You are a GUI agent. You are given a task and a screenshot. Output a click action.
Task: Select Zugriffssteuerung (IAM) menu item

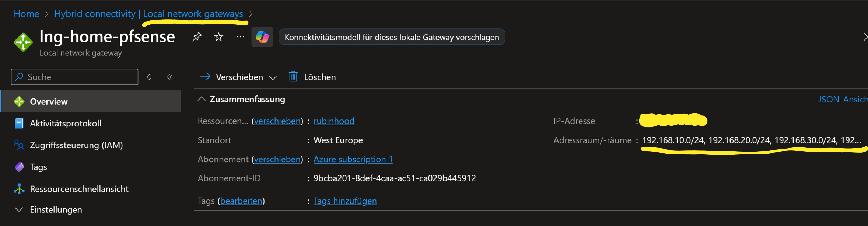(x=76, y=145)
